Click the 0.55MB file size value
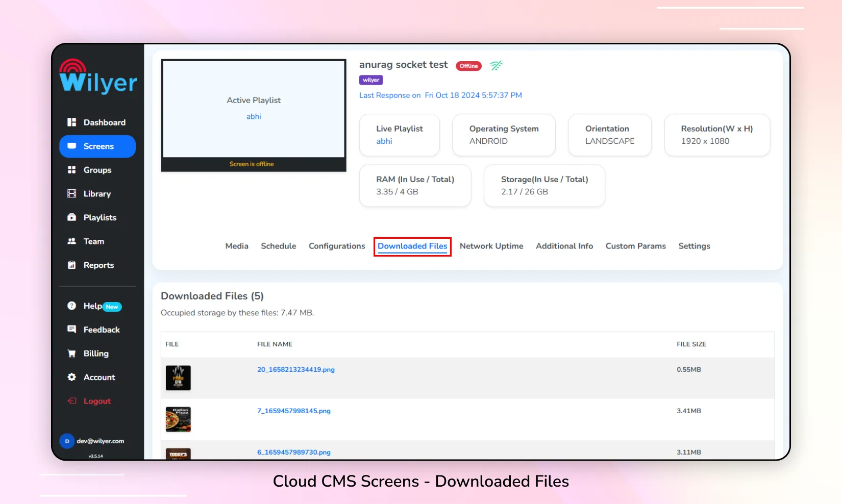842x504 pixels. point(689,370)
